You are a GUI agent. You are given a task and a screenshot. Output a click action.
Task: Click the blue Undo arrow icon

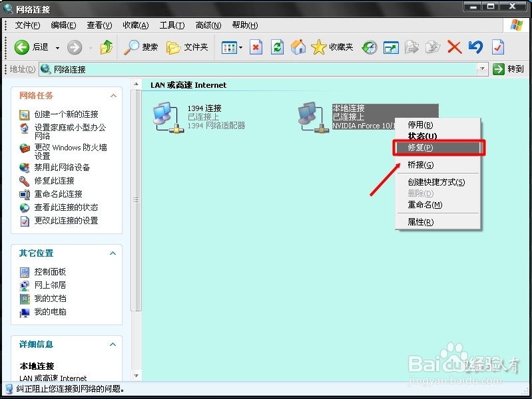[475, 47]
